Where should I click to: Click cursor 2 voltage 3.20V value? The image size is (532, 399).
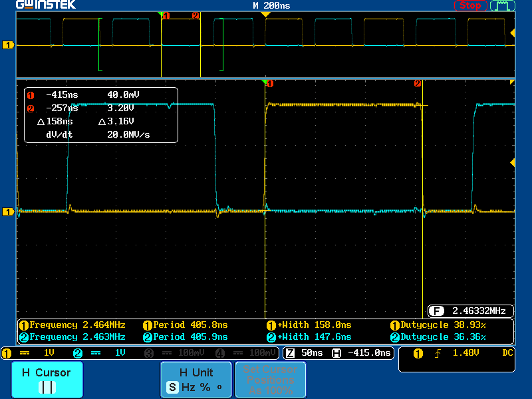(120, 108)
